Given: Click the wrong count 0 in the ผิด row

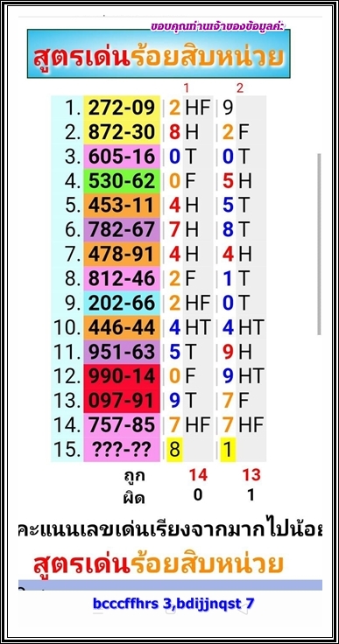Looking at the screenshot, I should pyautogui.click(x=198, y=496).
